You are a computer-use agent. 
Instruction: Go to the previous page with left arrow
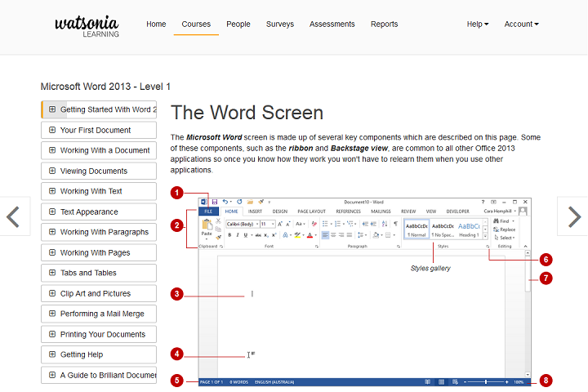pos(13,216)
